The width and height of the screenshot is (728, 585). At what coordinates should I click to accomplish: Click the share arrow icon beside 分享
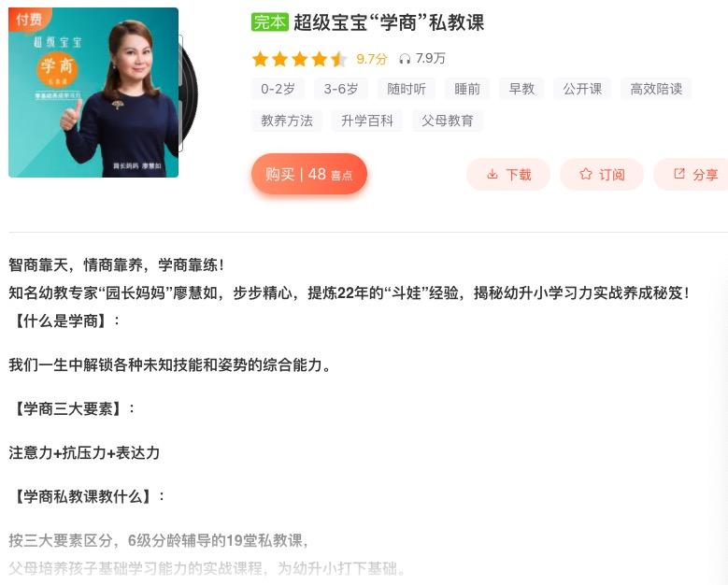pyautogui.click(x=679, y=174)
